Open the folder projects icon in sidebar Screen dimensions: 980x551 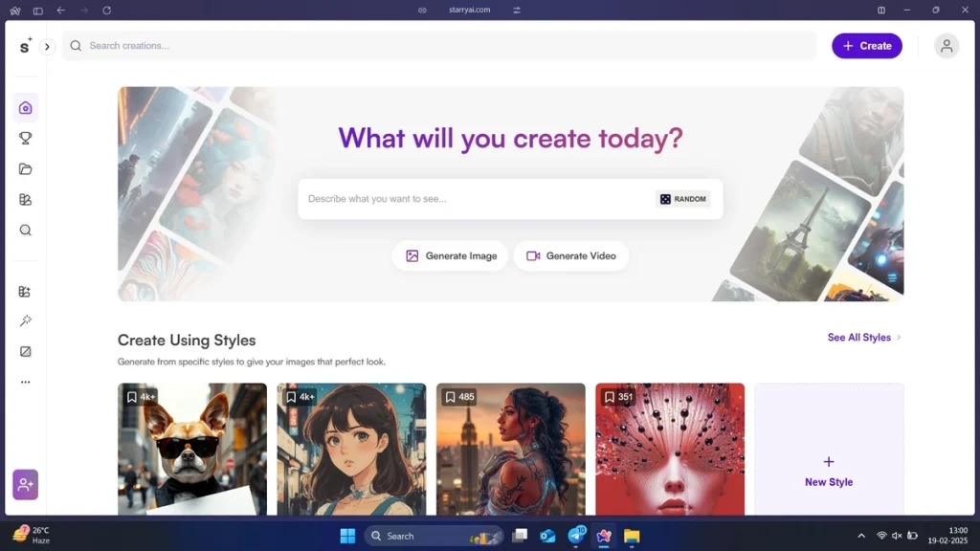coord(25,168)
